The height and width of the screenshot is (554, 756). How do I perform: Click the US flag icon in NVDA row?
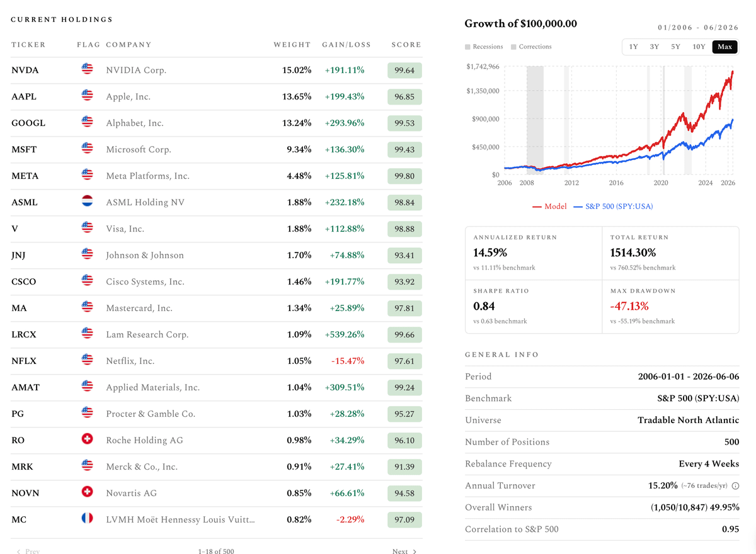tap(88, 69)
